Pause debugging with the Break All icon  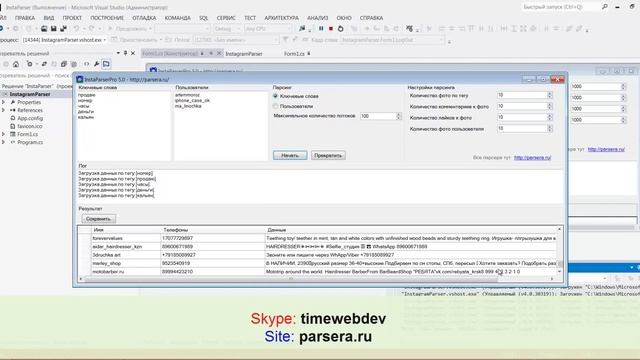pos(321,29)
